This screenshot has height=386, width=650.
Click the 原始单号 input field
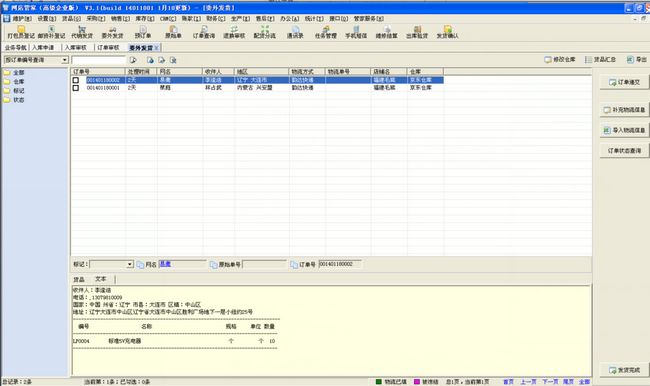point(264,265)
